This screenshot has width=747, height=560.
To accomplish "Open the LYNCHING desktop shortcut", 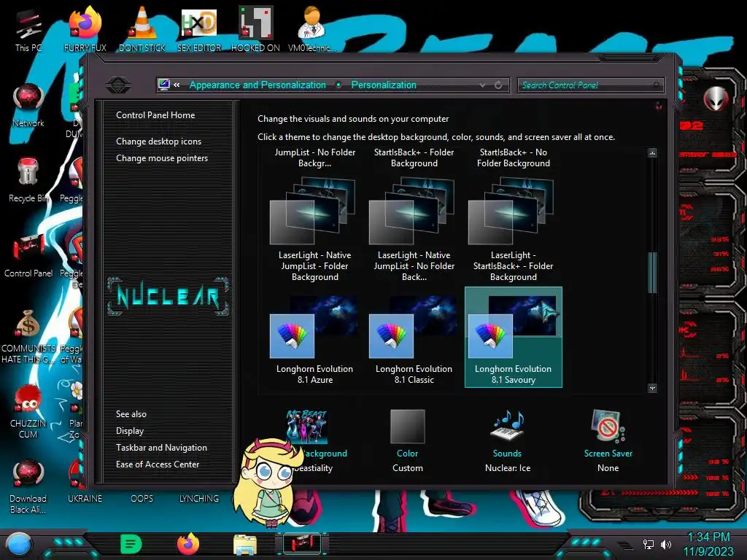I will (x=199, y=497).
